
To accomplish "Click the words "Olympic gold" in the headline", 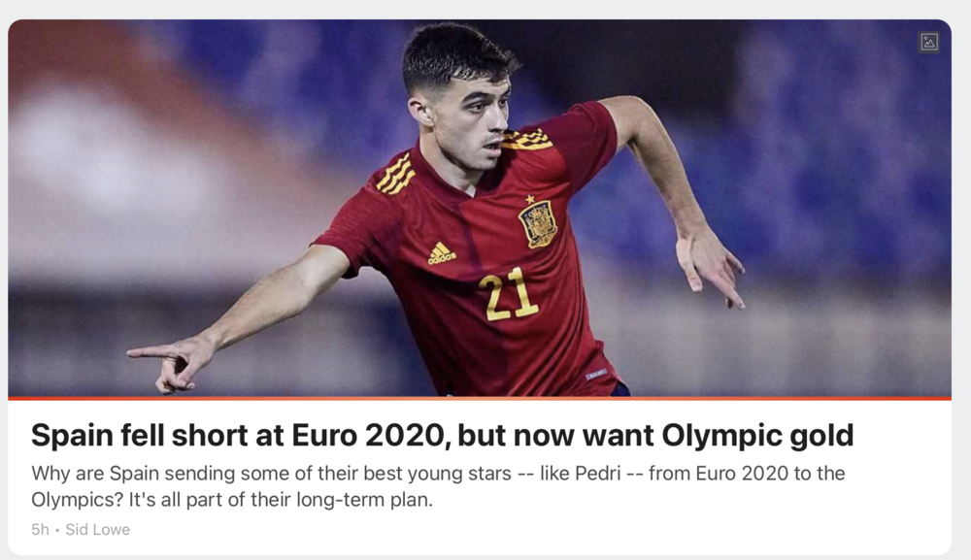I will click(x=757, y=435).
